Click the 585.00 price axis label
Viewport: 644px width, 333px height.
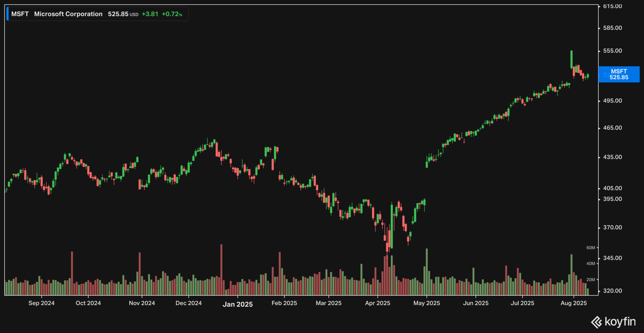[x=612, y=28]
